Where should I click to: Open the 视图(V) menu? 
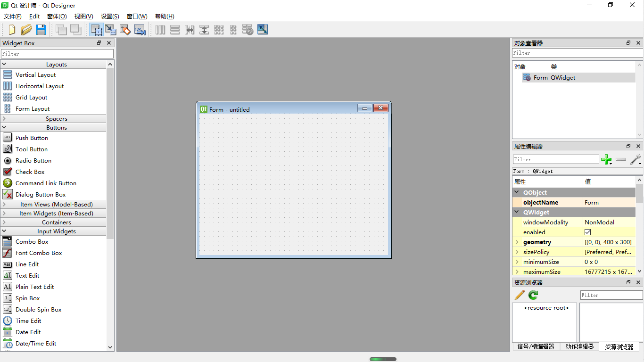pos(84,16)
